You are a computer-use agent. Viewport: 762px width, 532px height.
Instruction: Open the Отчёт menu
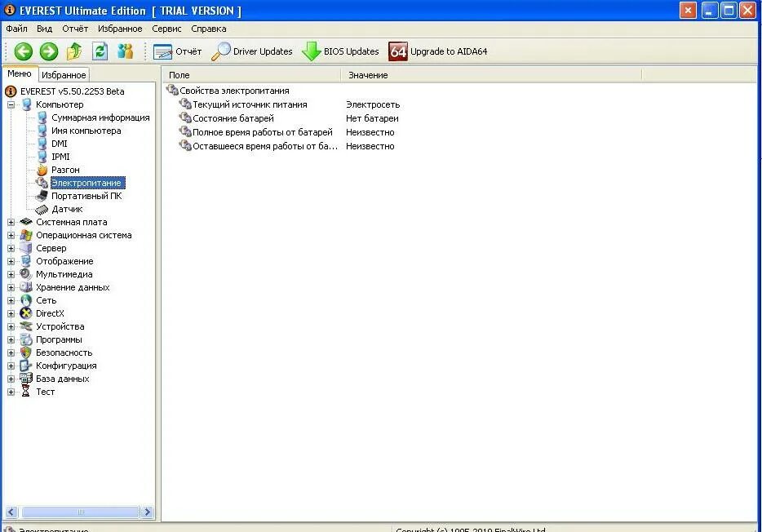pos(75,29)
